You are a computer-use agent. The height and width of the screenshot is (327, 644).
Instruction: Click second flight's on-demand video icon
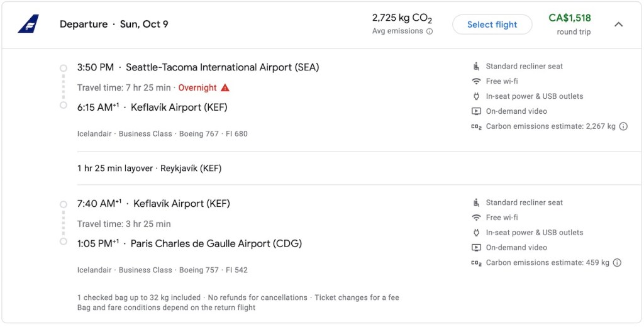476,248
